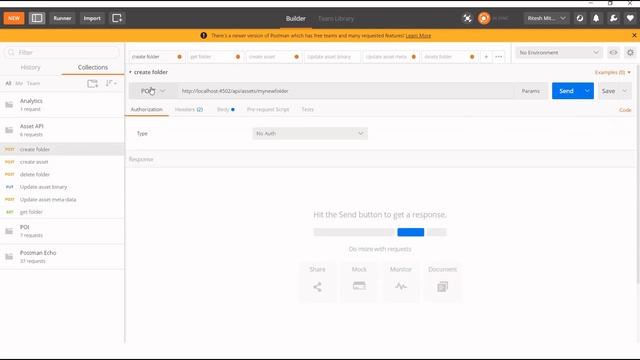This screenshot has height=360, width=640.
Task: Select the Update asset meta data request
Action: (x=62, y=200)
